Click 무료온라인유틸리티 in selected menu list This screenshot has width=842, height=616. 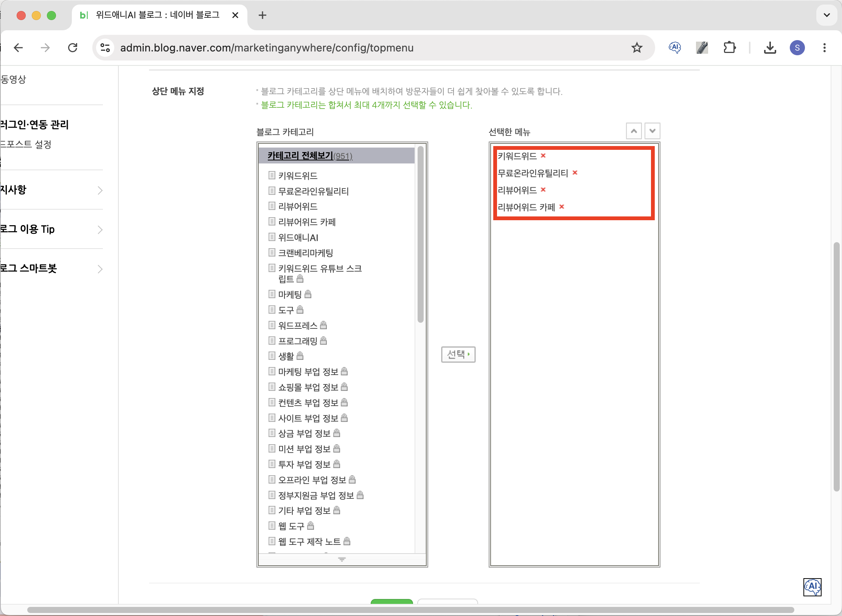coord(533,173)
